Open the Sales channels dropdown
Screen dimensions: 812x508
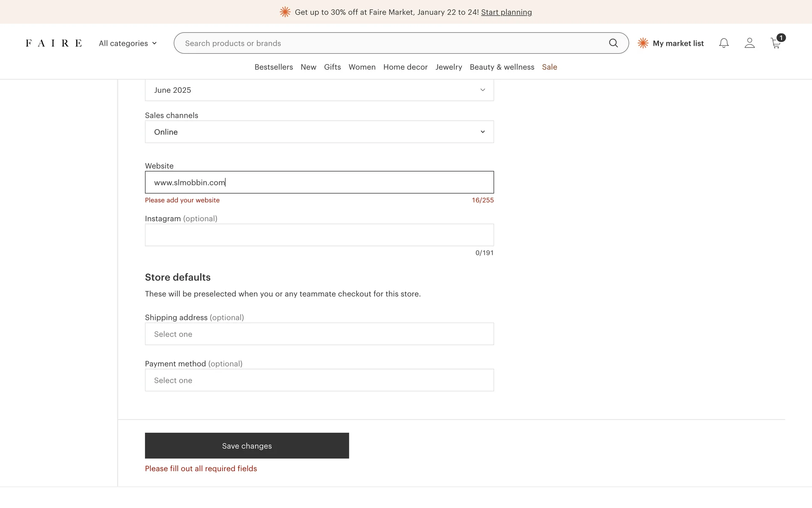(319, 132)
